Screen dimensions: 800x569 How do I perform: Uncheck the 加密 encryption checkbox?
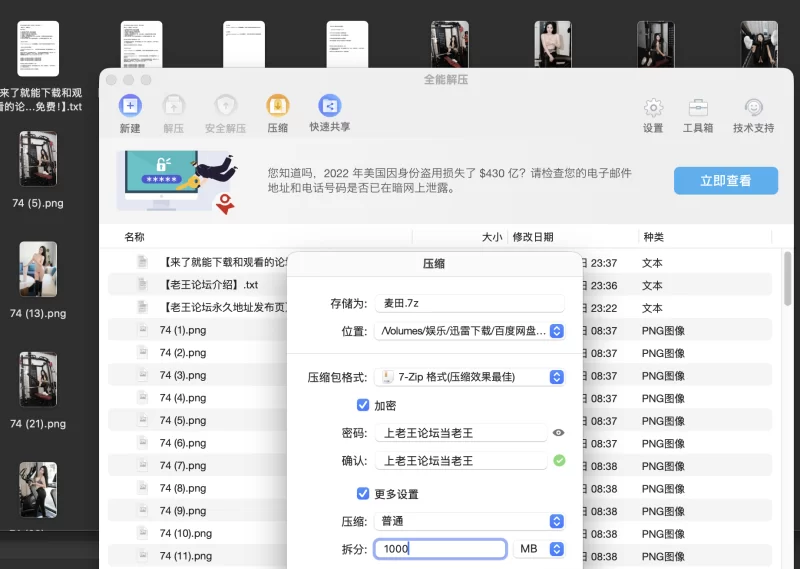(x=364, y=405)
